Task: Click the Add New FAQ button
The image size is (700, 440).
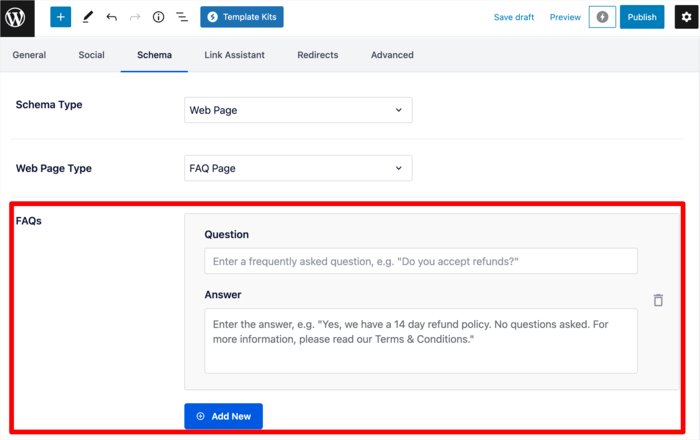Action: tap(223, 416)
